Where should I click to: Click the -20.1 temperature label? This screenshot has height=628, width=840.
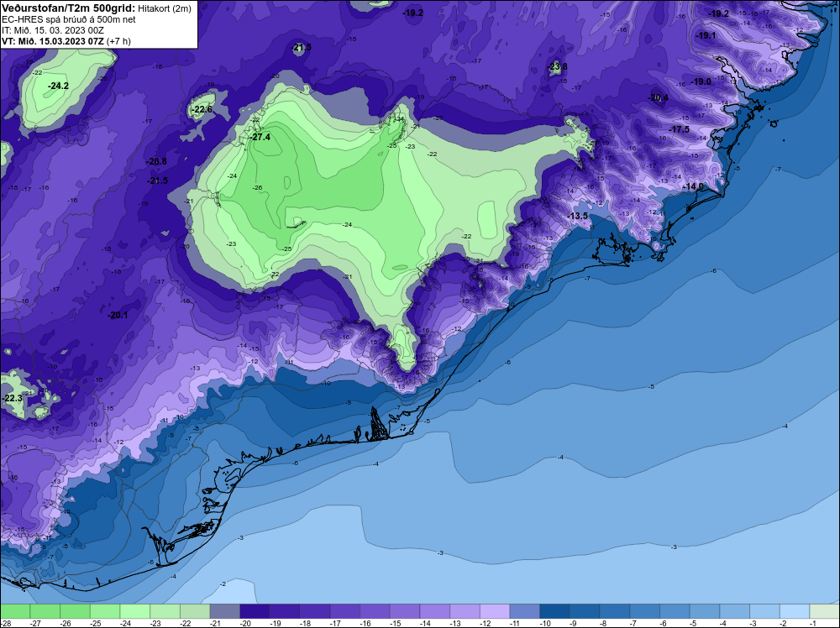(x=118, y=315)
